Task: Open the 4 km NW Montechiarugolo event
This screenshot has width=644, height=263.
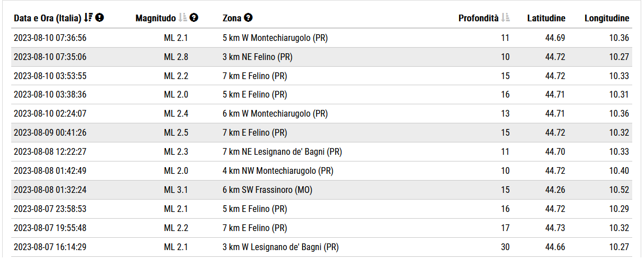Action: click(x=279, y=171)
